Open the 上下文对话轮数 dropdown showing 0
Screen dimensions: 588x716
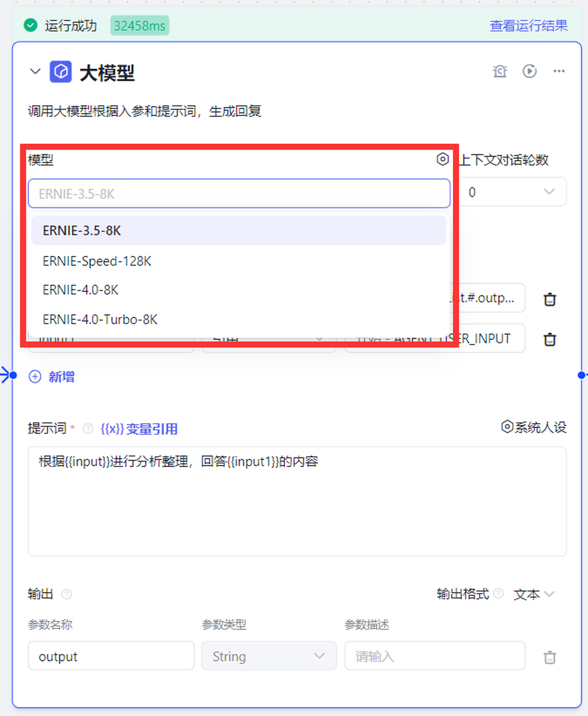click(513, 192)
